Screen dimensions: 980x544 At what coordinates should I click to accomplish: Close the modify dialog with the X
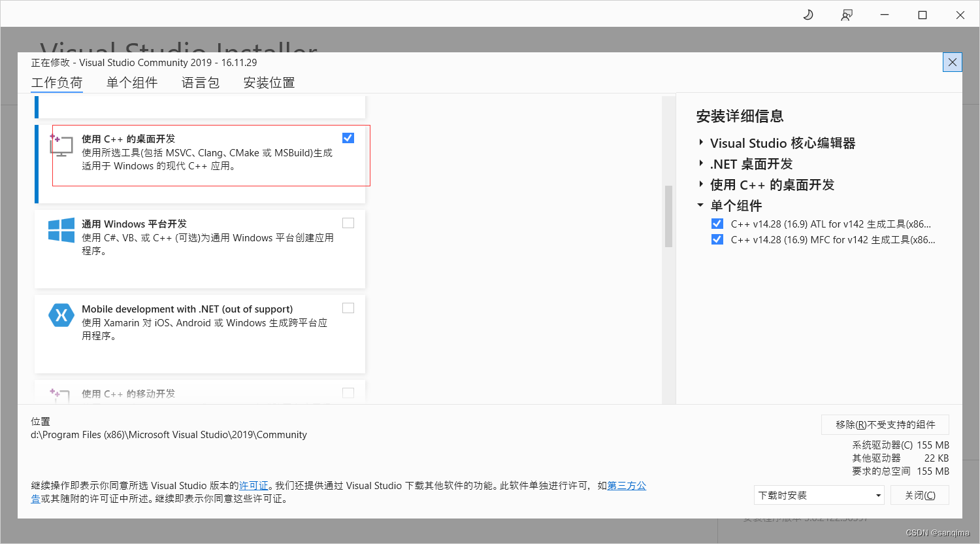[953, 62]
